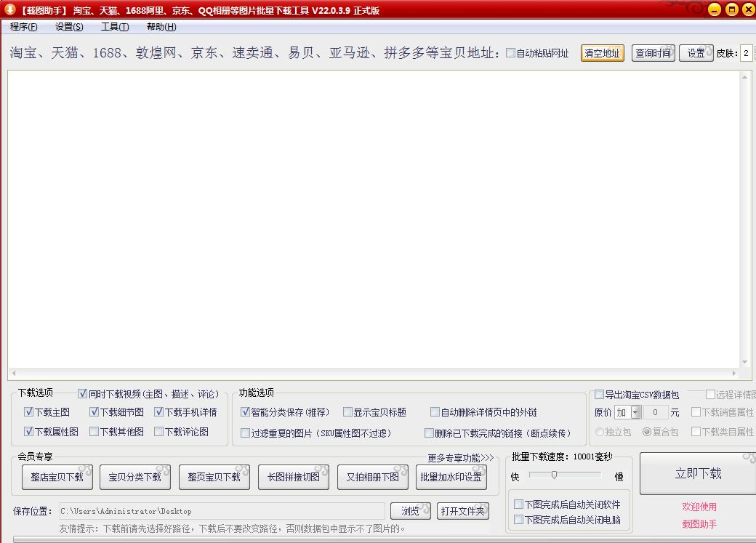Enable 自动删除详情页中的外链 checkbox
This screenshot has height=543, width=756.
pyautogui.click(x=435, y=412)
